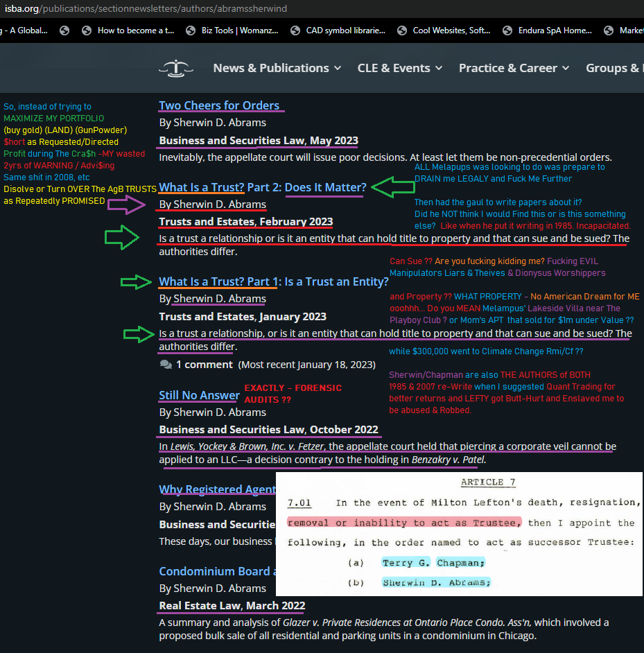644x653 pixels.
Task: Expand the CLE & Events menu
Action: coord(400,69)
